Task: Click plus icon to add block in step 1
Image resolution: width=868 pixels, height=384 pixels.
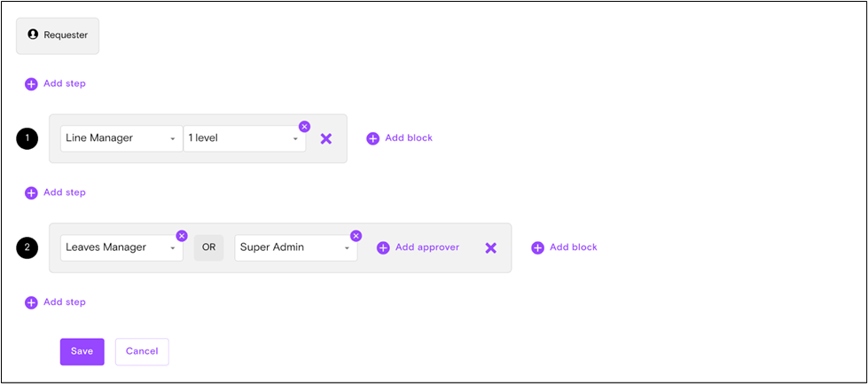Action: (372, 138)
